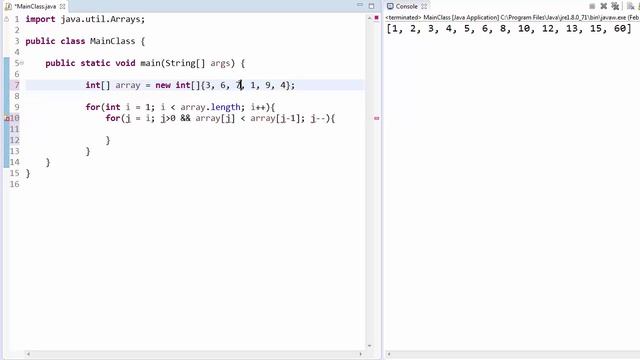
Task: Click the Terminate button in Console toolbar
Action: click(x=592, y=6)
